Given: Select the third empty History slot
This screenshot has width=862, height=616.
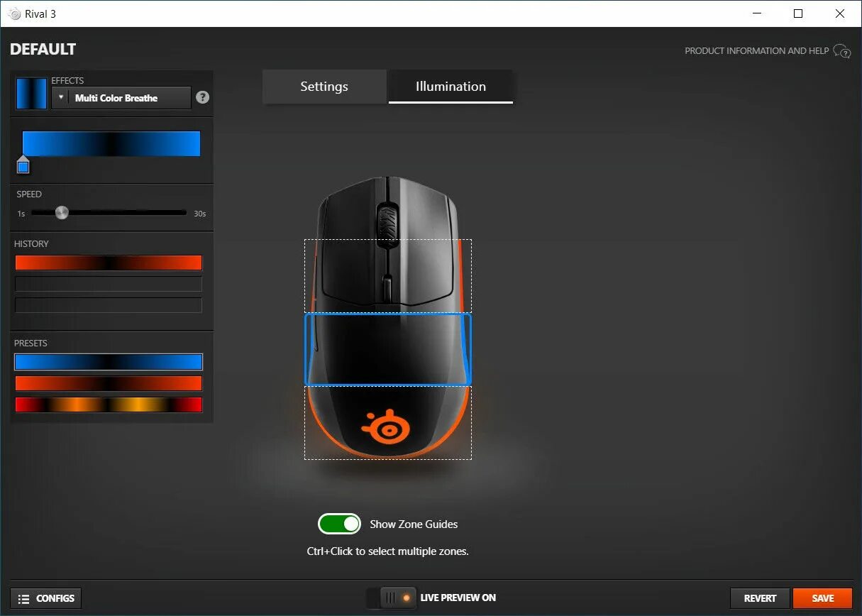Looking at the screenshot, I should coord(109,305).
